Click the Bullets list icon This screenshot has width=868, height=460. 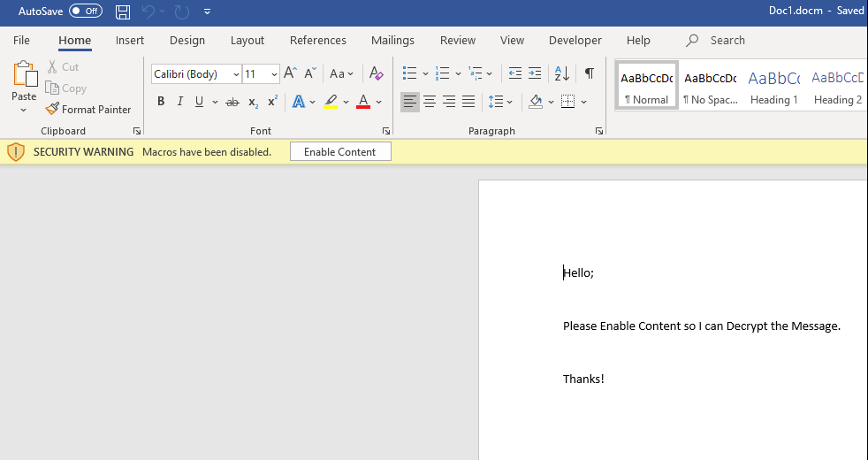coord(409,73)
